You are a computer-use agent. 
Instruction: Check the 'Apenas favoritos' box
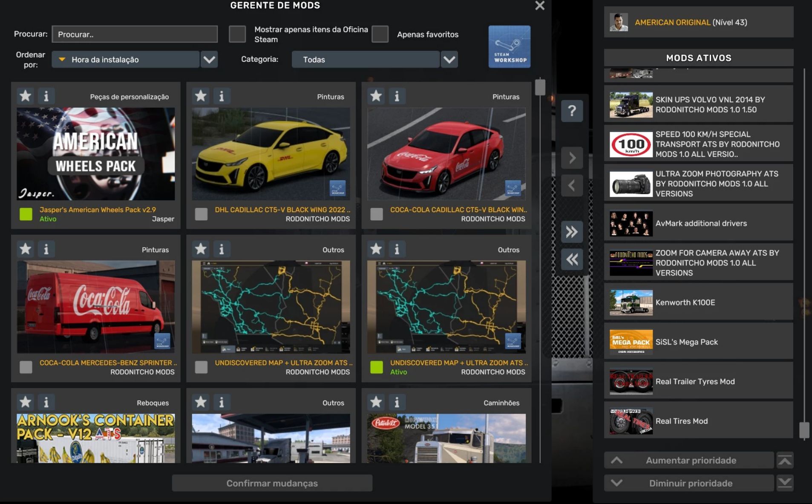(380, 34)
